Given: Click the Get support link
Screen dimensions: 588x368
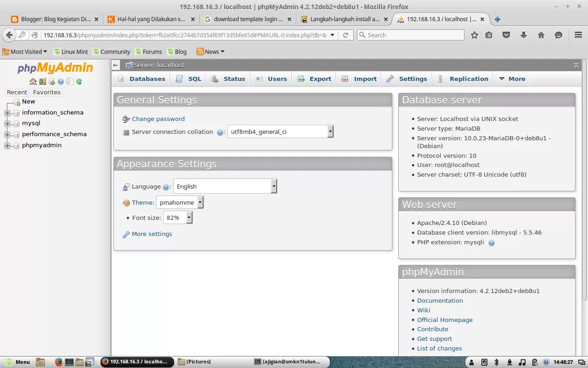Looking at the screenshot, I should (434, 339).
